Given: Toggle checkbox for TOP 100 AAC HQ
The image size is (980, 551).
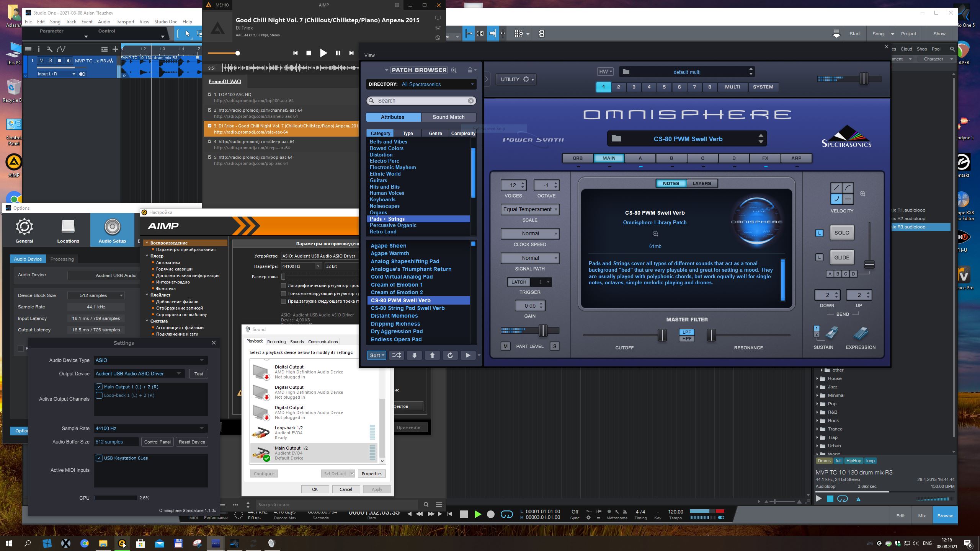Looking at the screenshot, I should 209,94.
